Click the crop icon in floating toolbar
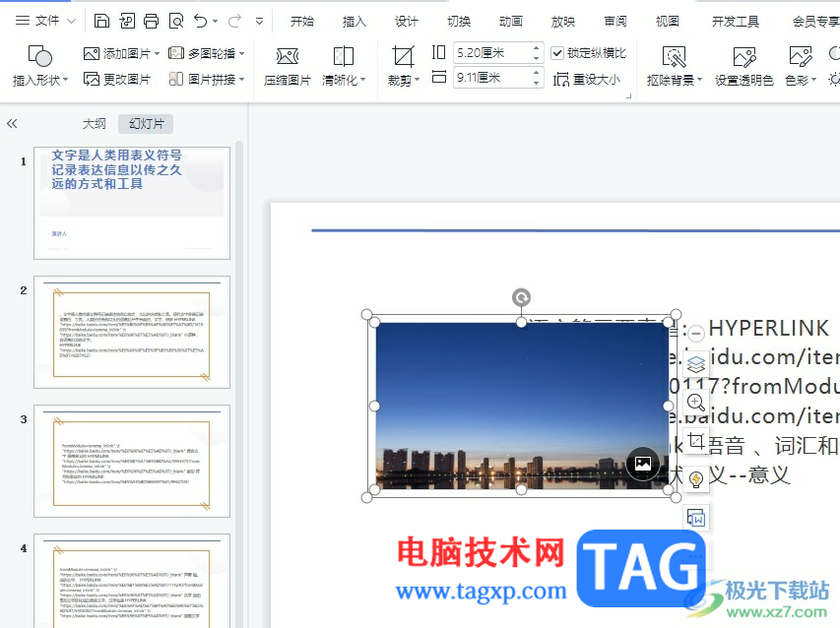 coord(696,441)
